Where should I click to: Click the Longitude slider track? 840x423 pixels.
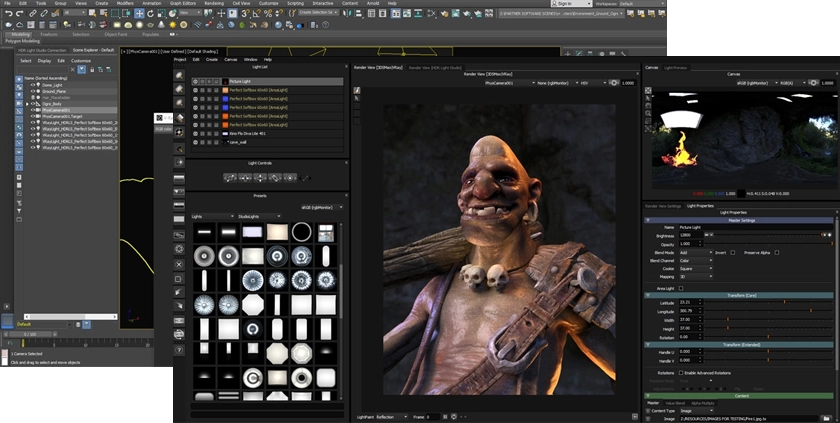pyautogui.click(x=768, y=311)
